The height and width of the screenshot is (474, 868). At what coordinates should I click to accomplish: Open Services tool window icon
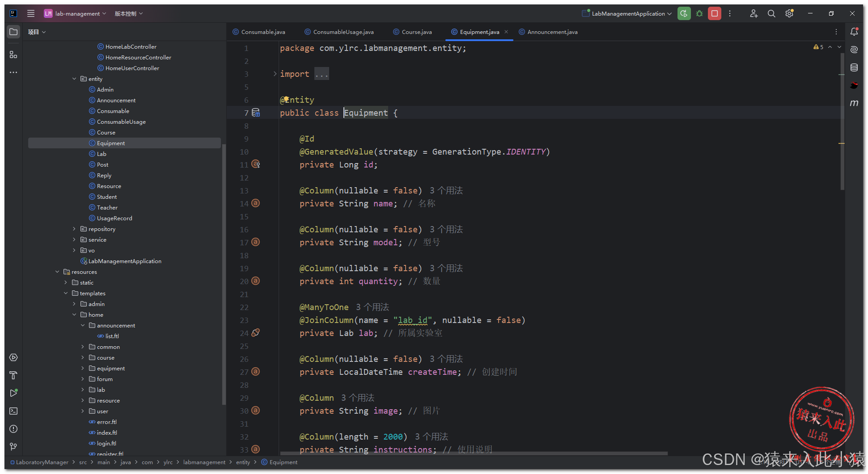(13, 357)
